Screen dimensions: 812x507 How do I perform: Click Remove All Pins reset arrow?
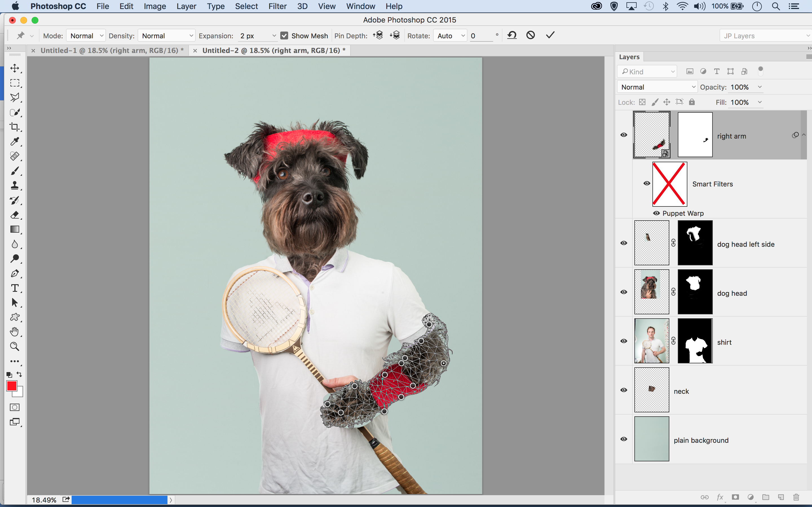[511, 35]
